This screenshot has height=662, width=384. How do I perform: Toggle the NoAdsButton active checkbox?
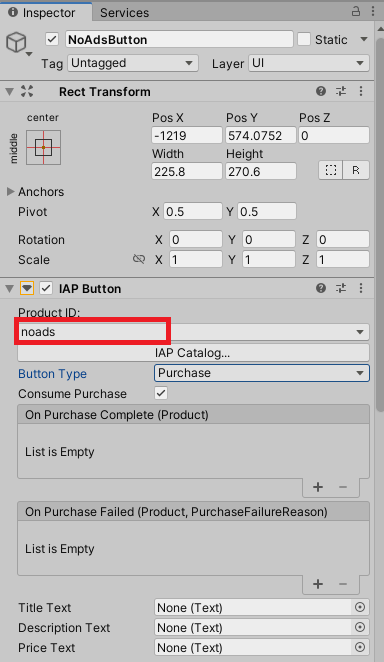click(x=52, y=39)
